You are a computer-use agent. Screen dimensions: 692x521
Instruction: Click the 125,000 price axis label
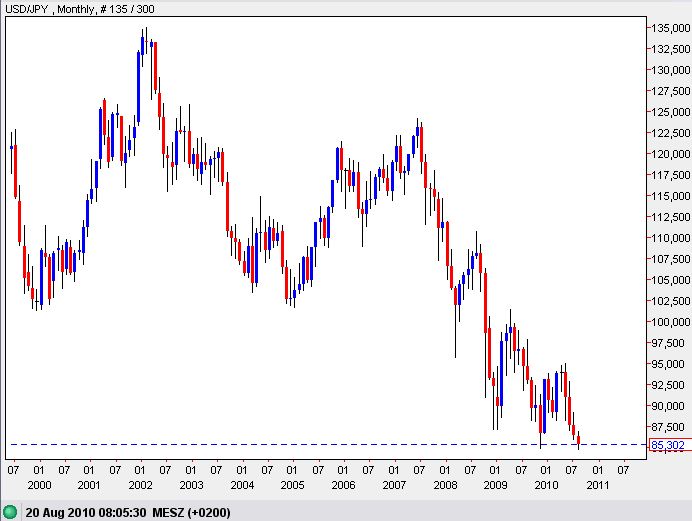[671, 112]
